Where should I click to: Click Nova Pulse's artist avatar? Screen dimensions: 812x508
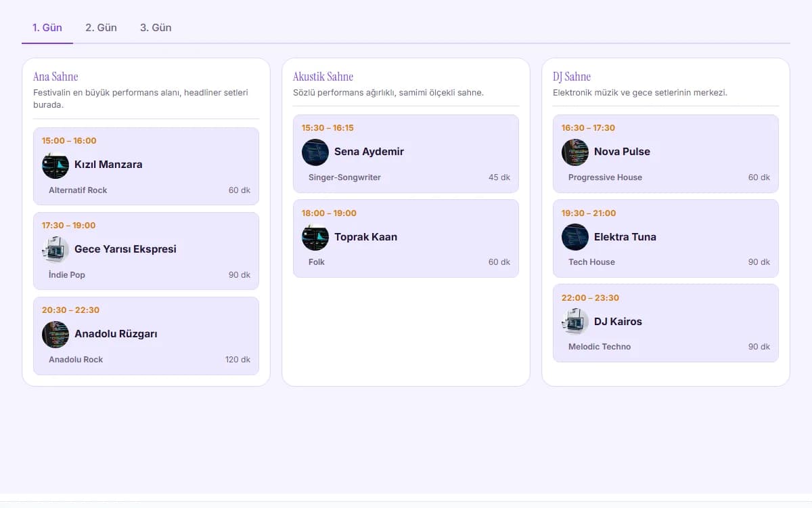coord(575,152)
